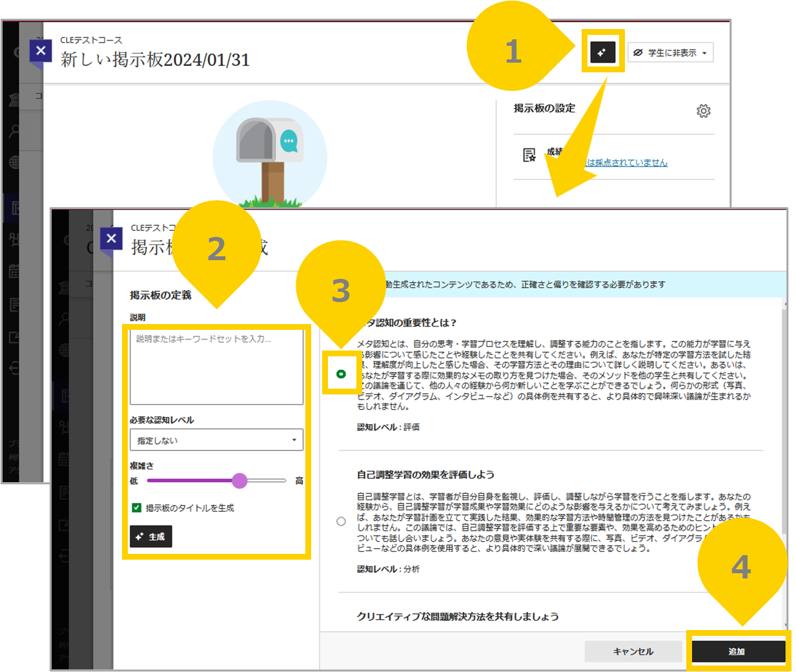Click into the 説明 keyword text area
Image resolution: width=796 pixels, height=672 pixels.
(216, 367)
